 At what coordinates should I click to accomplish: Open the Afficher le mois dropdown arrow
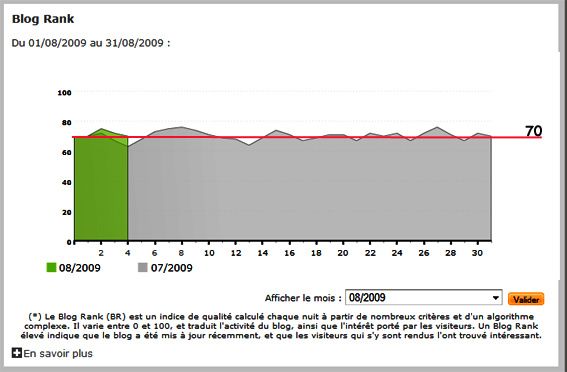click(496, 298)
